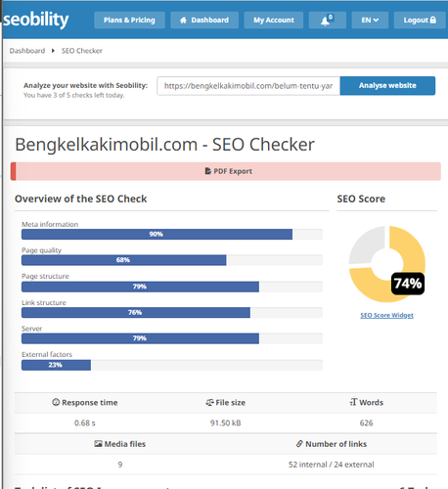Open the notifications bell
This screenshot has width=448, height=489.
tap(327, 21)
